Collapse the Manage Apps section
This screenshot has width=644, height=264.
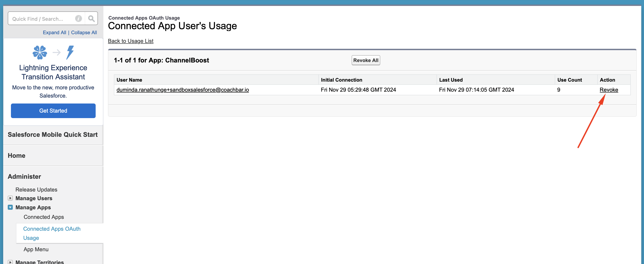point(10,207)
